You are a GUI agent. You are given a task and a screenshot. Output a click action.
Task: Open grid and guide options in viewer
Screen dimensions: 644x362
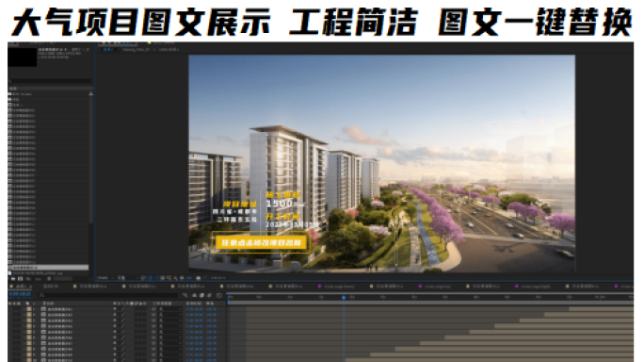(169, 278)
